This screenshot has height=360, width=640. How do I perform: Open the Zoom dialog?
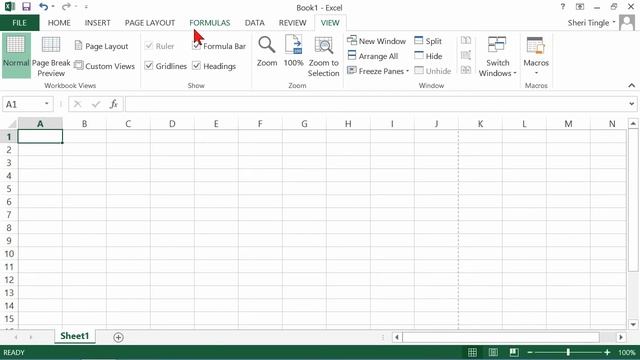click(267, 52)
